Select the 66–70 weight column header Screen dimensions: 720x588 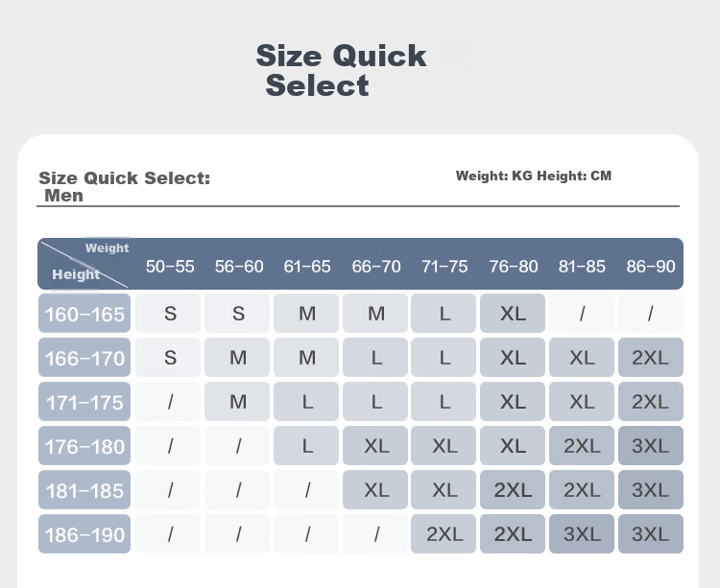pyautogui.click(x=376, y=267)
